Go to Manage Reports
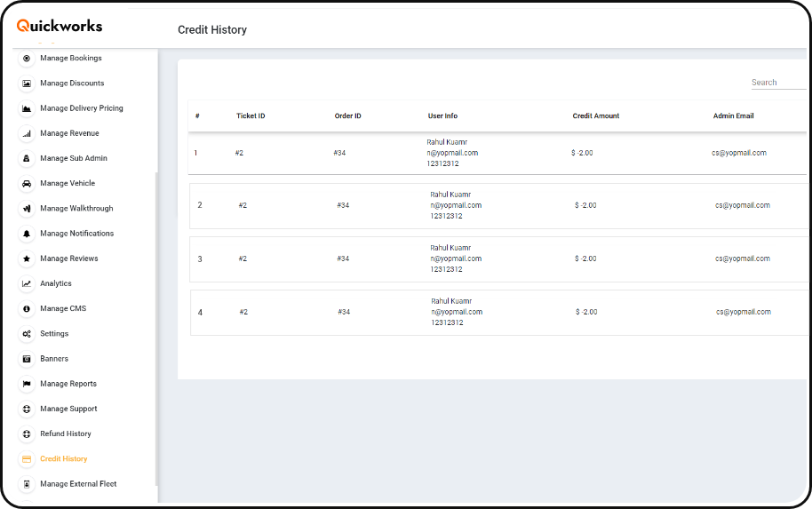This screenshot has height=509, width=812. click(x=68, y=384)
